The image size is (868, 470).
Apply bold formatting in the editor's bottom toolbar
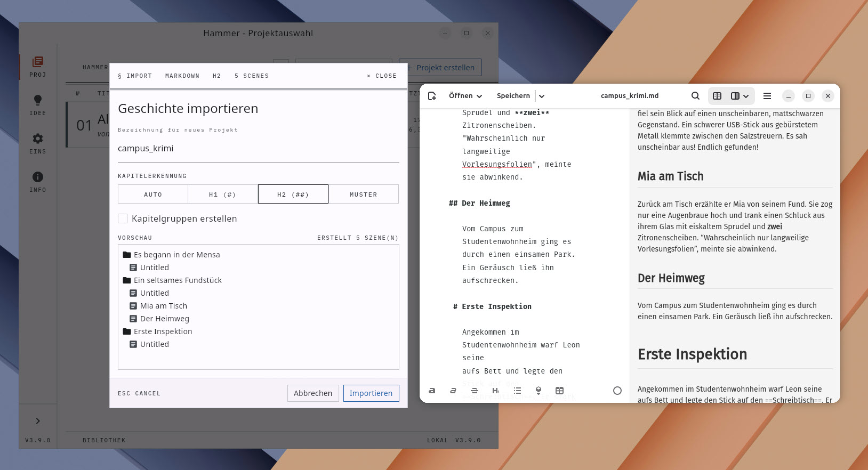(x=432, y=391)
